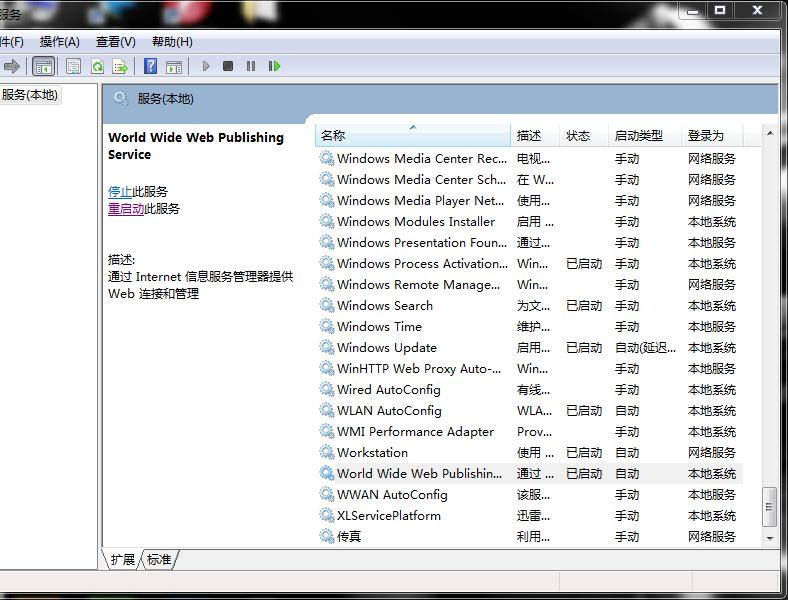Open the 帮助(H) menu
This screenshot has width=788, height=600.
pyautogui.click(x=172, y=42)
